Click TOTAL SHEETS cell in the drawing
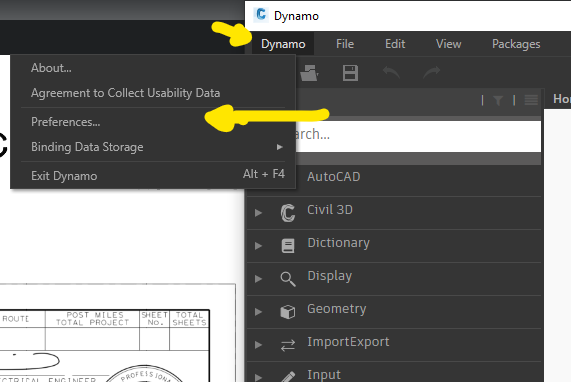The height and width of the screenshot is (382, 571). (189, 319)
